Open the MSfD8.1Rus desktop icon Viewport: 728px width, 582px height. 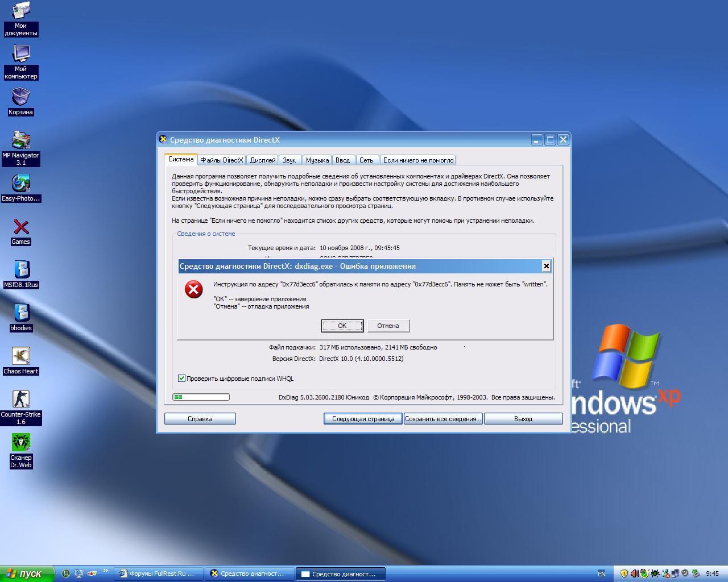21,275
